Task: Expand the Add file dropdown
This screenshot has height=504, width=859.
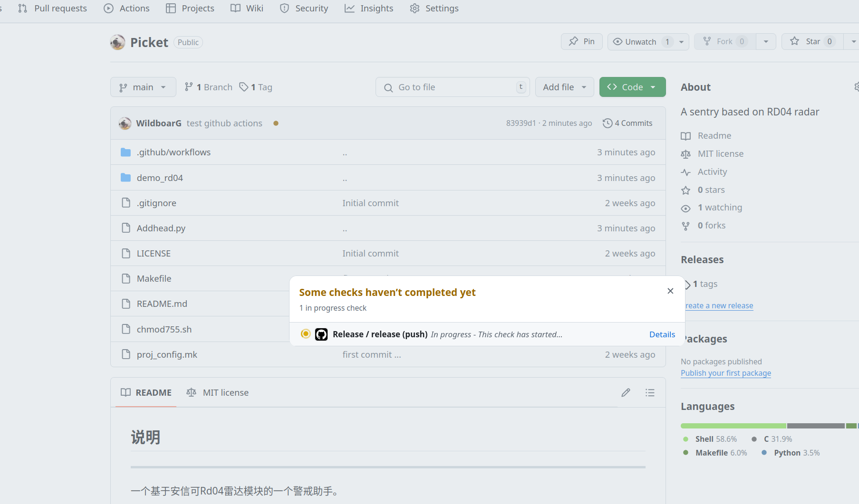Action: (x=565, y=87)
